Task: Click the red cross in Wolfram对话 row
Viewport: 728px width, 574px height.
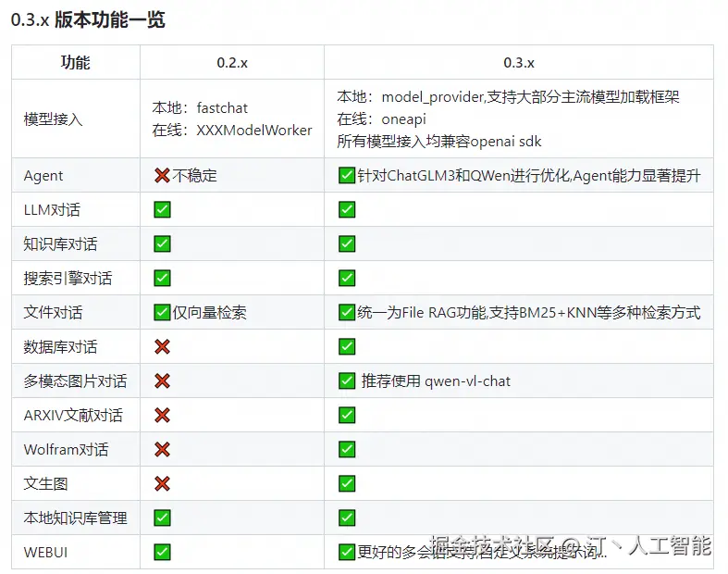Action: (162, 449)
